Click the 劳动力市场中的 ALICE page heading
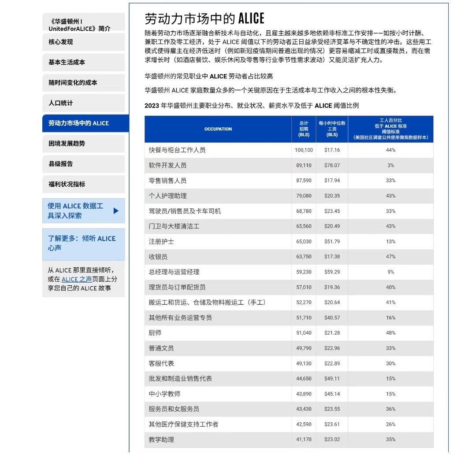Screen dimensions: 476x458 [x=205, y=19]
